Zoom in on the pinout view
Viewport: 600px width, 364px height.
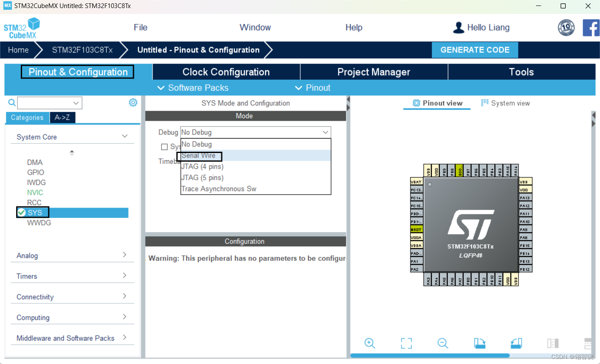[x=370, y=343]
